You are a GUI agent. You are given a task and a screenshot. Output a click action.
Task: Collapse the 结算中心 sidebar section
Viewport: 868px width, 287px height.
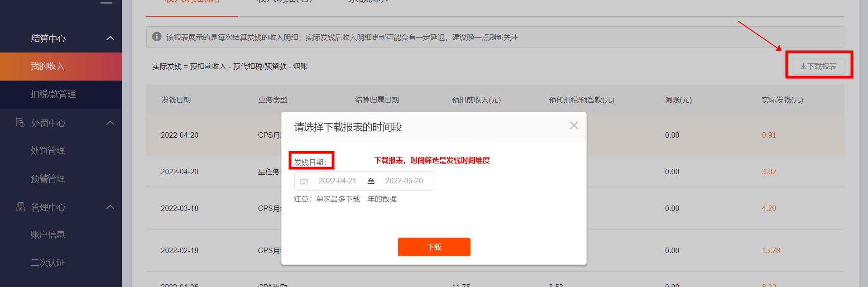click(x=110, y=38)
